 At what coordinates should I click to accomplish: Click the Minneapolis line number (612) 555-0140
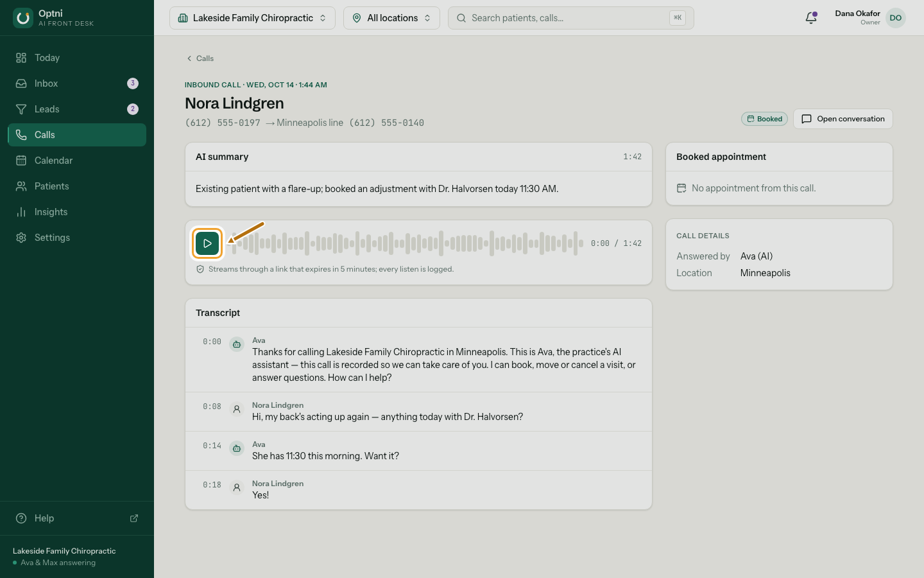click(x=386, y=123)
